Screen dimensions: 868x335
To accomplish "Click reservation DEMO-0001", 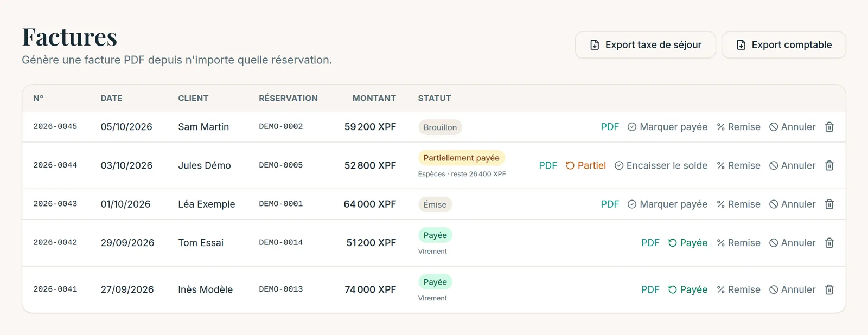I will pos(281,204).
